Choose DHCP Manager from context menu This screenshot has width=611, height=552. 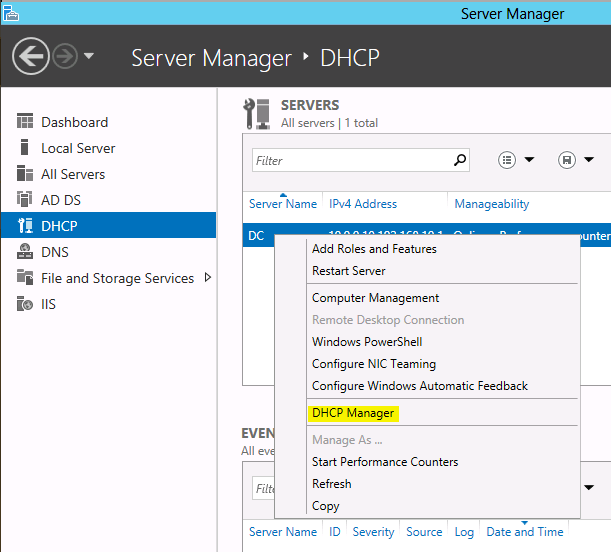click(x=353, y=413)
